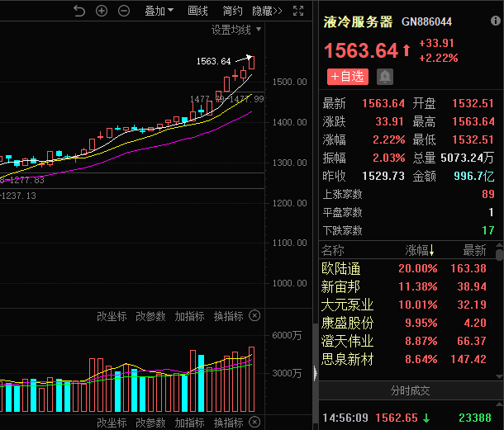504x430 pixels.
Task: Expand the 设置均线 moving average dropdown
Action: click(x=236, y=30)
